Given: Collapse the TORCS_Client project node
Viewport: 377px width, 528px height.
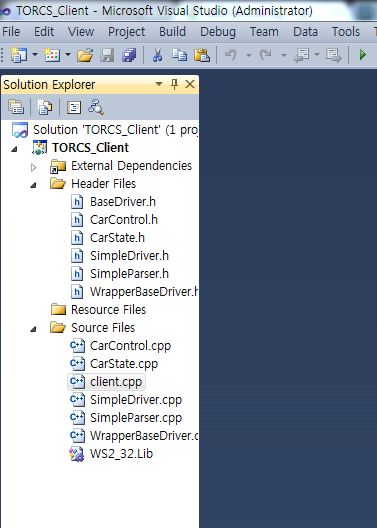Looking at the screenshot, I should pyautogui.click(x=14, y=148).
